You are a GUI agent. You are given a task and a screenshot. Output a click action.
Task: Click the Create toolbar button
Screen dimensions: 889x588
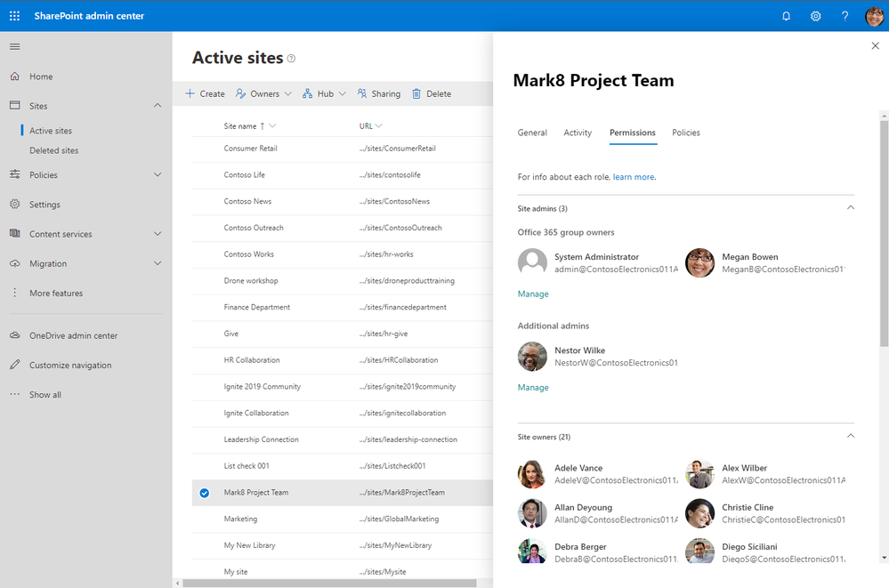205,93
